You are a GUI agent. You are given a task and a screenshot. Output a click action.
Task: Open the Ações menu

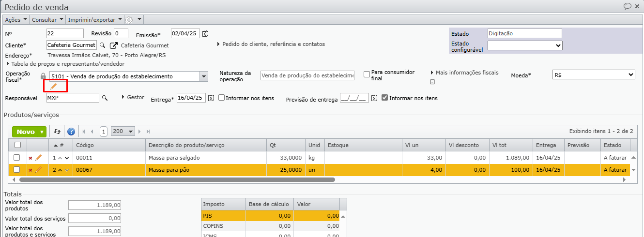(16, 20)
